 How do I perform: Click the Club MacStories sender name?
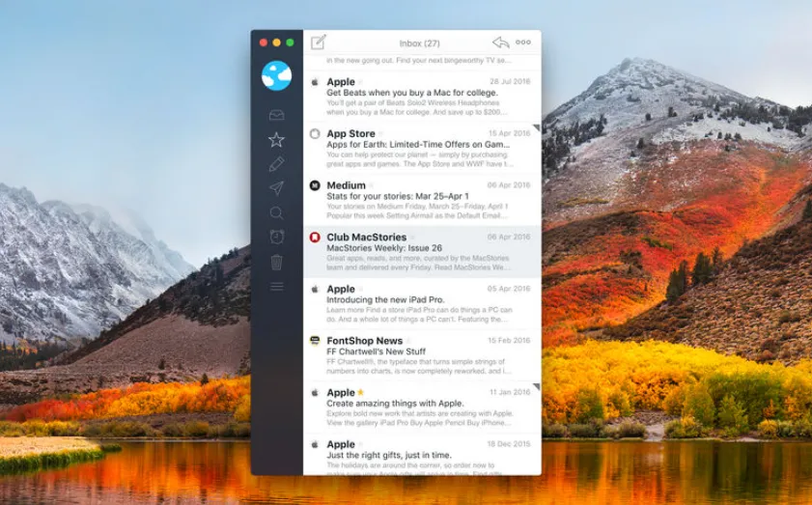(x=367, y=238)
